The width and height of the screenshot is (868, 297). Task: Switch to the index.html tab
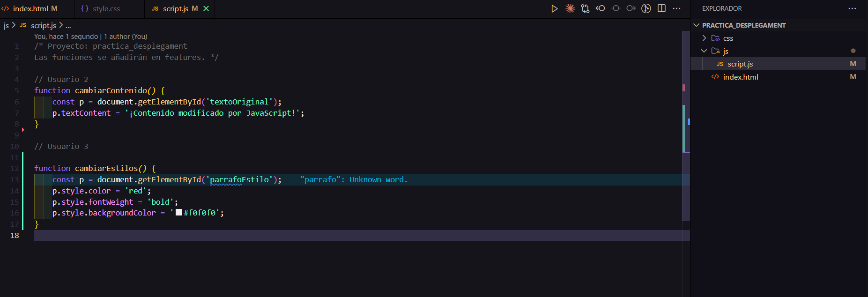[30, 8]
